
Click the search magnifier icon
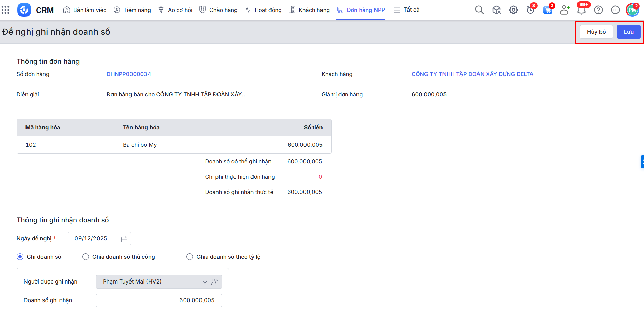pyautogui.click(x=479, y=10)
